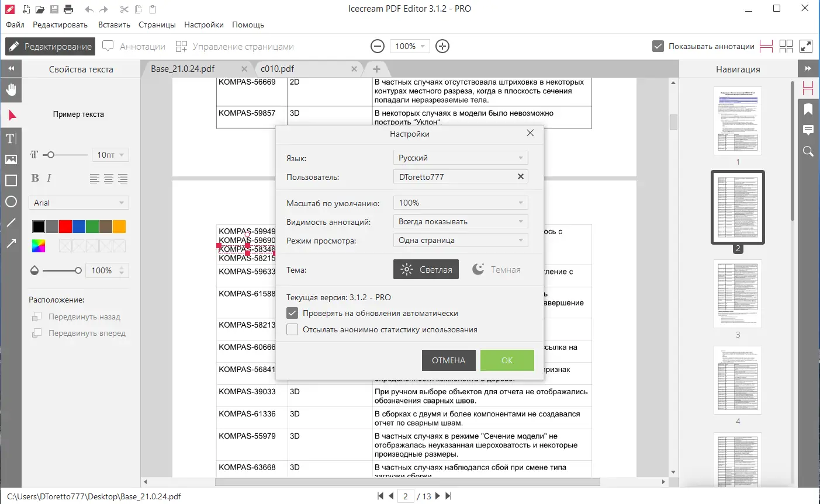Screen dimensions: 820x504
Task: Select page 3 thumbnail in the navigation panel
Action: coord(738,294)
